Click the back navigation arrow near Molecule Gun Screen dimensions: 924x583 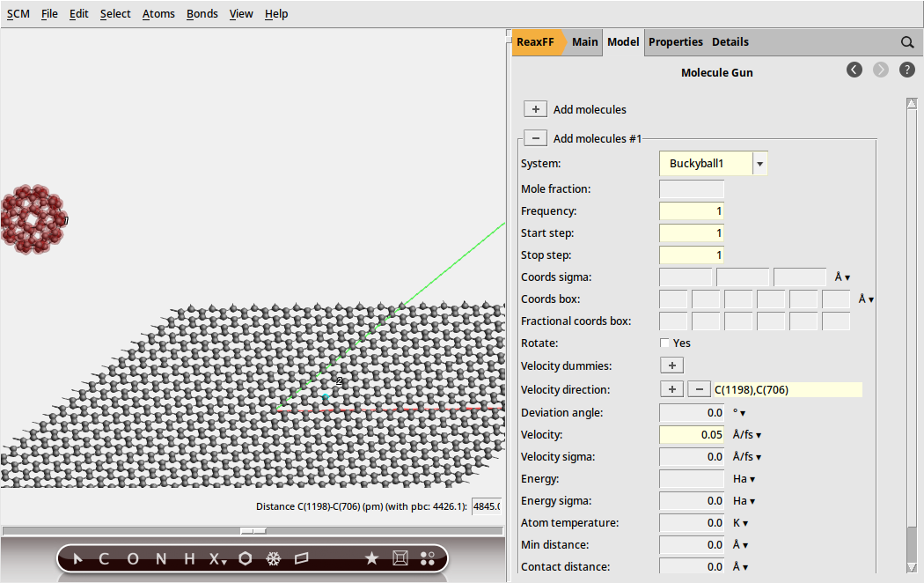pyautogui.click(x=854, y=70)
